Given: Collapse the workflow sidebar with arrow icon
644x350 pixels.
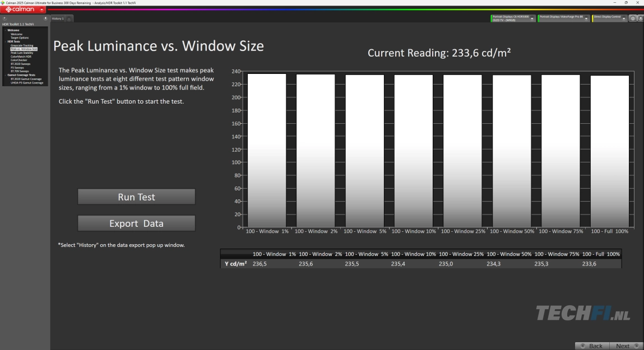Looking at the screenshot, I should [45, 18].
